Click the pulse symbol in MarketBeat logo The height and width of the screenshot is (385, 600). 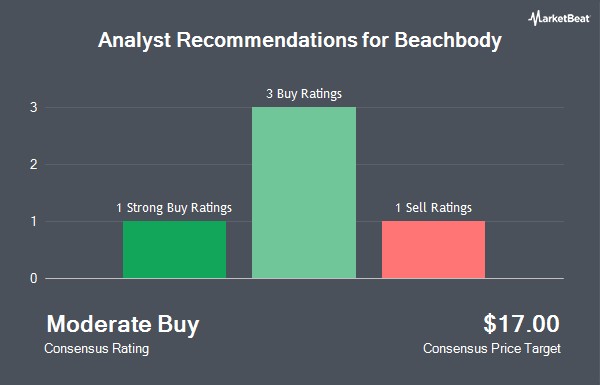click(534, 18)
